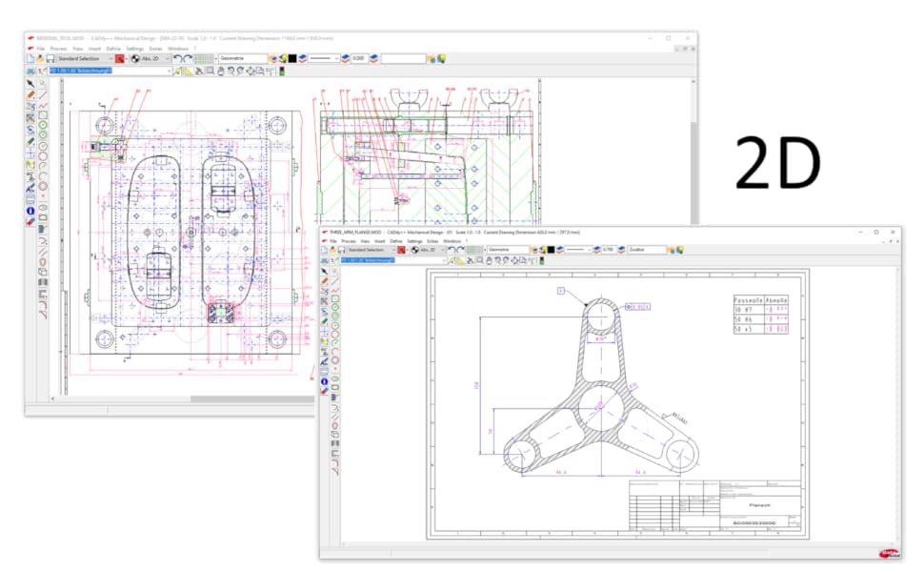Click the blue info icon in the back window's left palette
Screen dimensions: 924x572
[30, 210]
